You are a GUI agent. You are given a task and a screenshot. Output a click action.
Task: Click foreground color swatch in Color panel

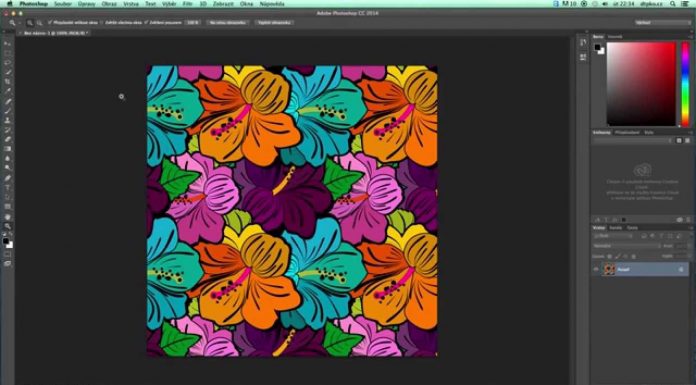tap(597, 47)
